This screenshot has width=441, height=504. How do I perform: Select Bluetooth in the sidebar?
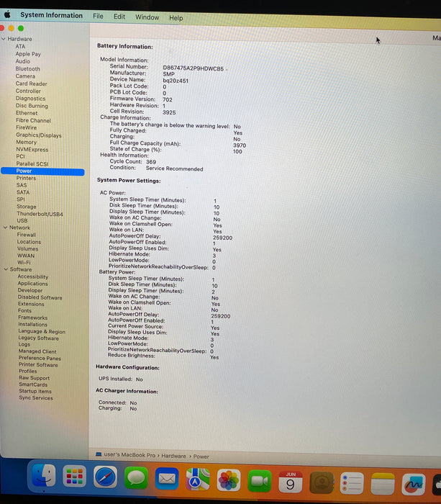pyautogui.click(x=28, y=69)
